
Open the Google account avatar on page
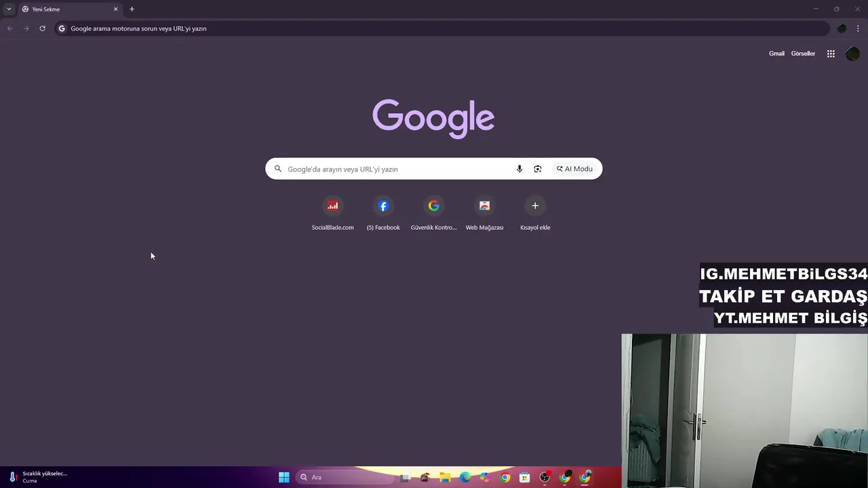point(852,54)
